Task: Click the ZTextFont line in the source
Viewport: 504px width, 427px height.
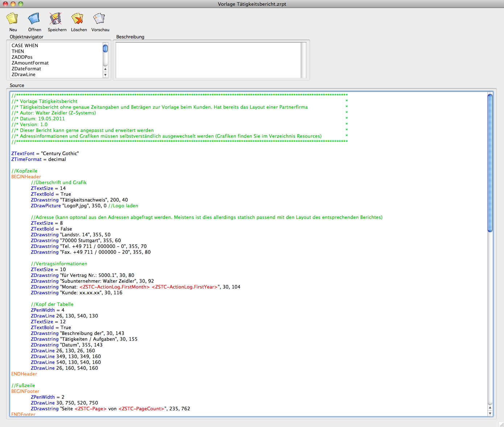Action: [x=45, y=154]
